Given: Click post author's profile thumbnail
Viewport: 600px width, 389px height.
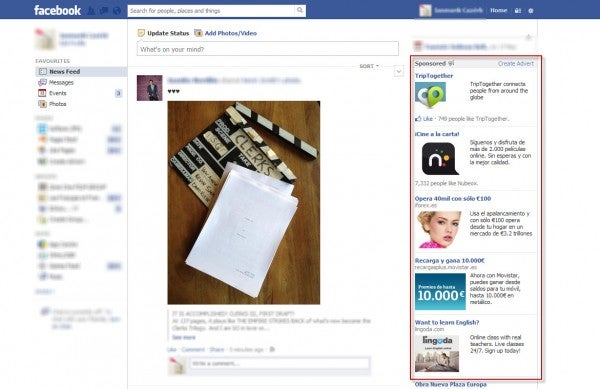Looking at the screenshot, I should 150,88.
